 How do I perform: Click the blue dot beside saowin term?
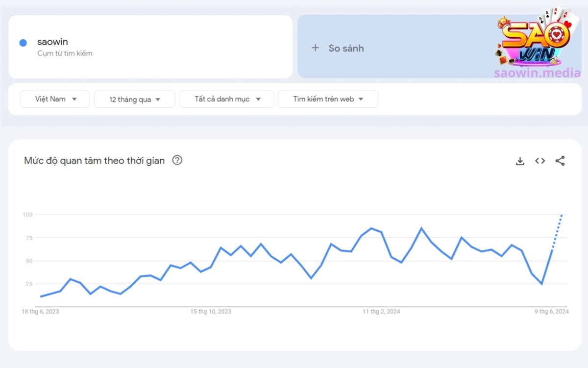click(x=23, y=43)
